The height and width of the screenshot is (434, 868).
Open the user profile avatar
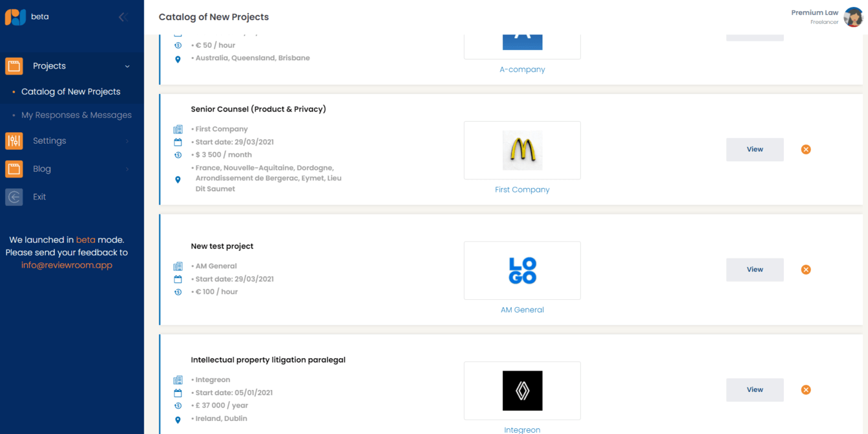click(x=853, y=17)
